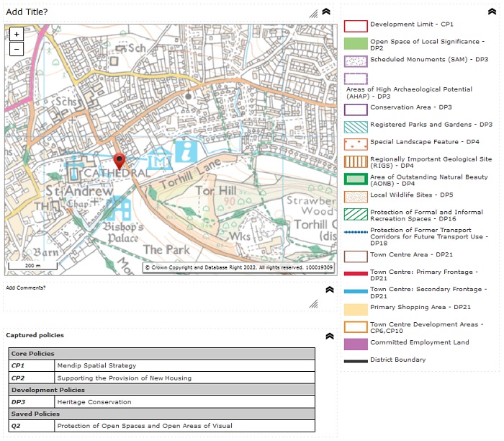This screenshot has height=441, width=504.
Task: Click Supporting the Provision of New Housing
Action: point(124,378)
